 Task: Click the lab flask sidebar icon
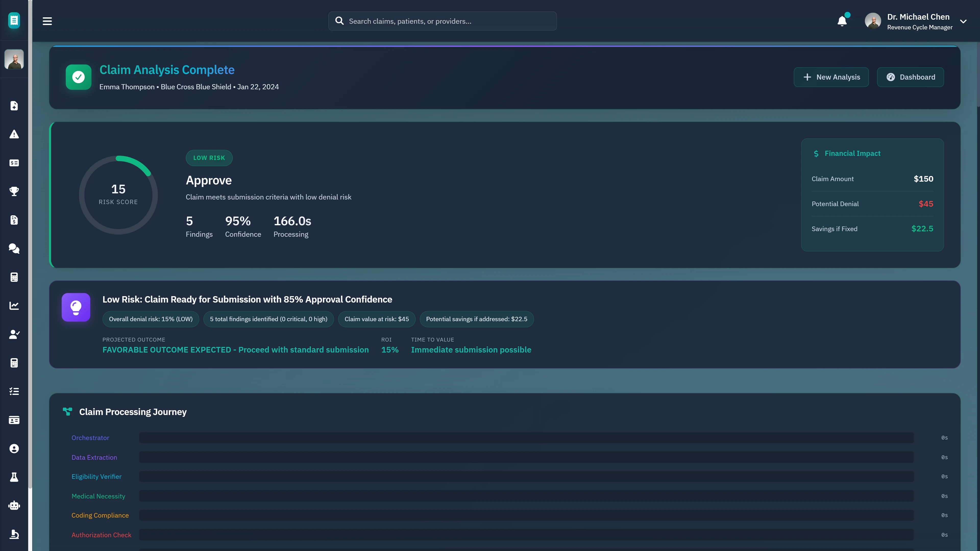[x=14, y=477]
